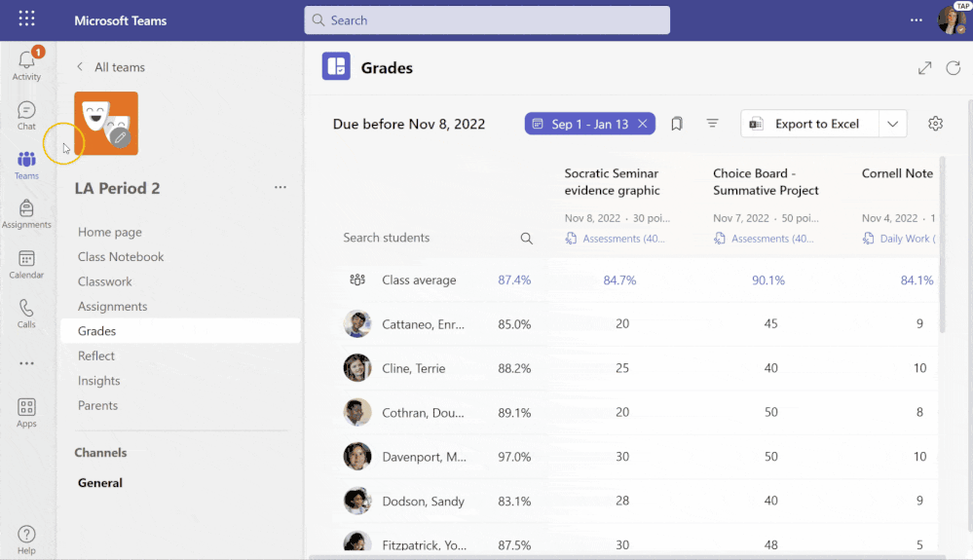Open the profile picture menu
This screenshot has width=973, height=560.
[x=952, y=19]
